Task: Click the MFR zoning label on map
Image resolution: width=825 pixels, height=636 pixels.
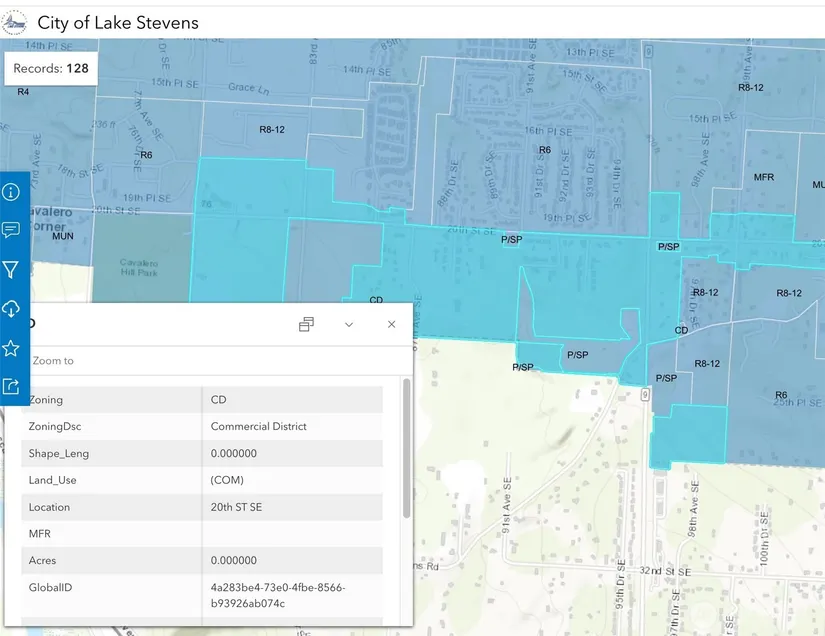Action: click(x=764, y=177)
